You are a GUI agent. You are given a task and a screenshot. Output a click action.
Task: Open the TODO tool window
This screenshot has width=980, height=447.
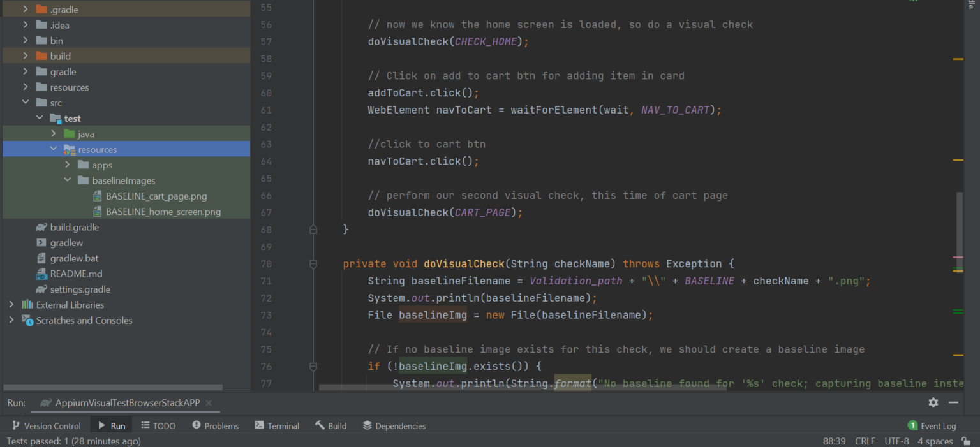point(158,425)
